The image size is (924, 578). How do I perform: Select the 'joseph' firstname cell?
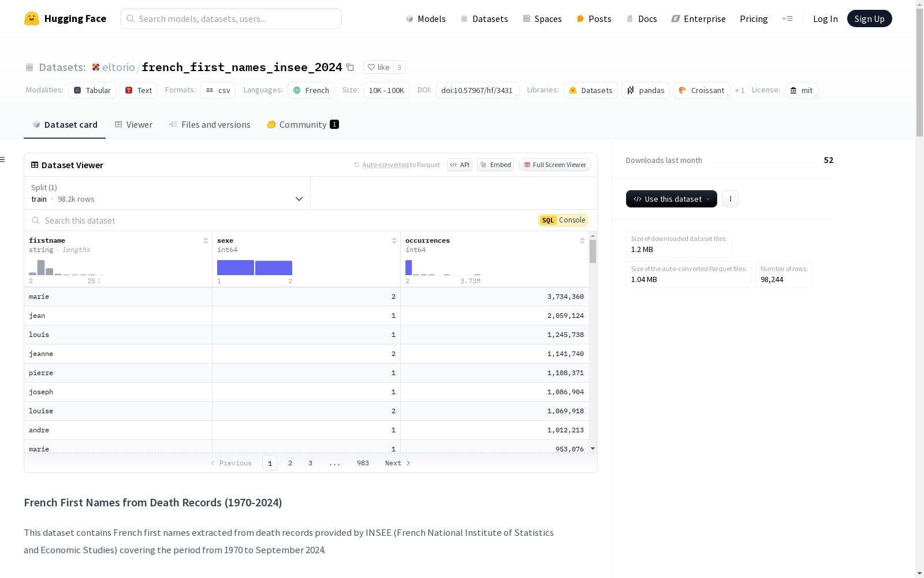pyautogui.click(x=118, y=392)
